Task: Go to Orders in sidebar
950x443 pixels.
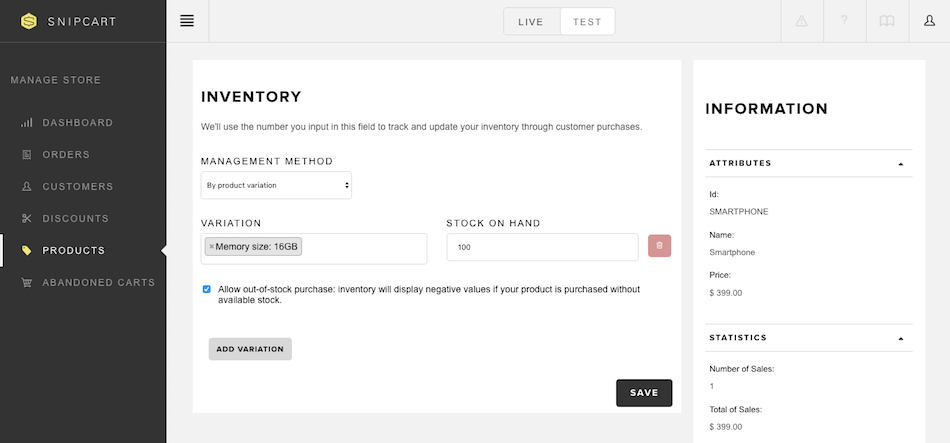Action: (66, 155)
